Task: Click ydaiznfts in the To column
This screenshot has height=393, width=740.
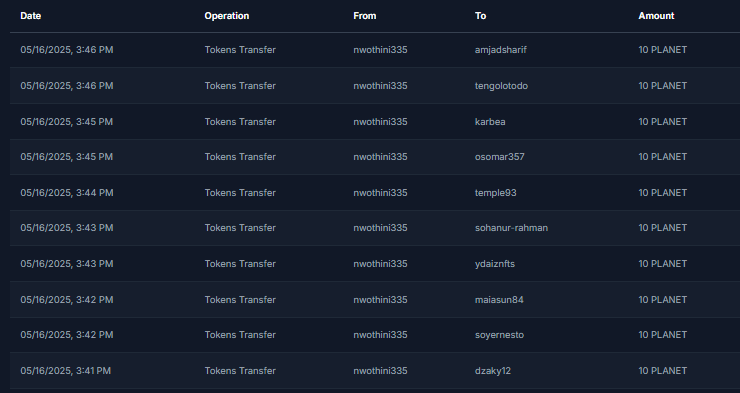Action: [495, 264]
